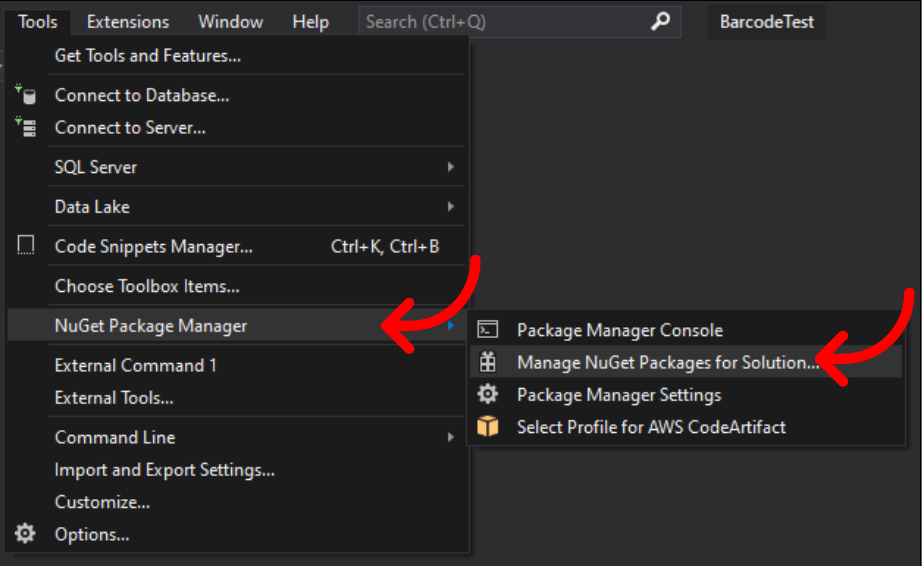The width and height of the screenshot is (922, 566).
Task: Open the Extensions menu
Action: point(128,22)
